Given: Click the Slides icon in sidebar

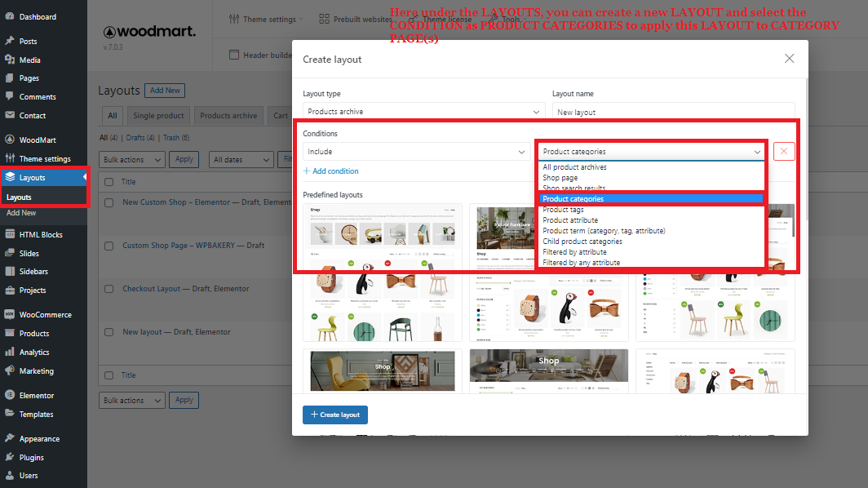Looking at the screenshot, I should coord(10,253).
